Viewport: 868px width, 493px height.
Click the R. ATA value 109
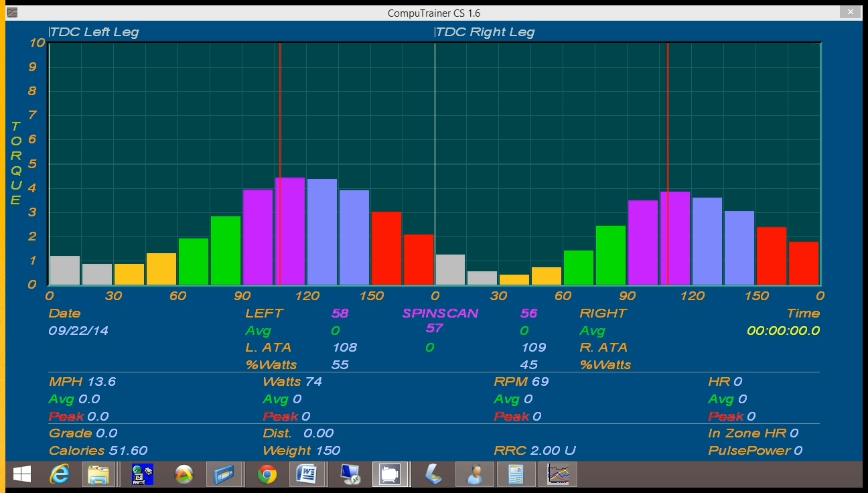click(534, 348)
